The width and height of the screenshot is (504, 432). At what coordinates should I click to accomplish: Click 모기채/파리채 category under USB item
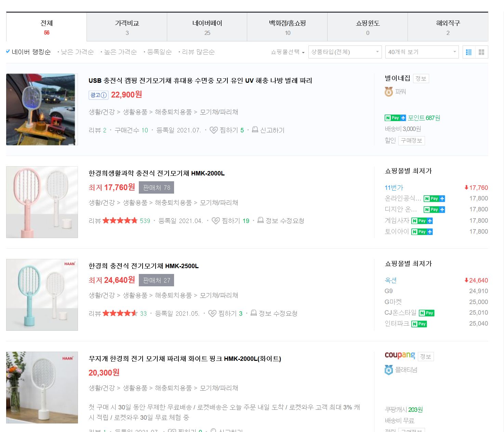(x=219, y=112)
